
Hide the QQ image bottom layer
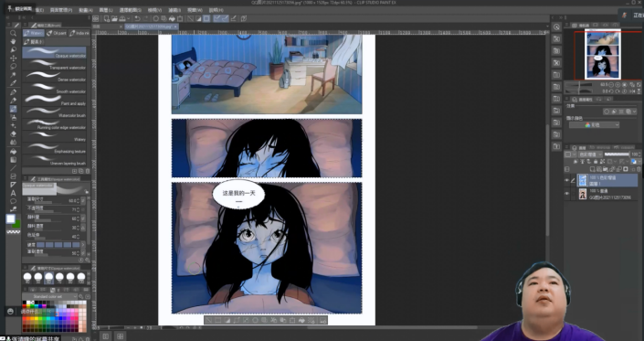point(567,194)
